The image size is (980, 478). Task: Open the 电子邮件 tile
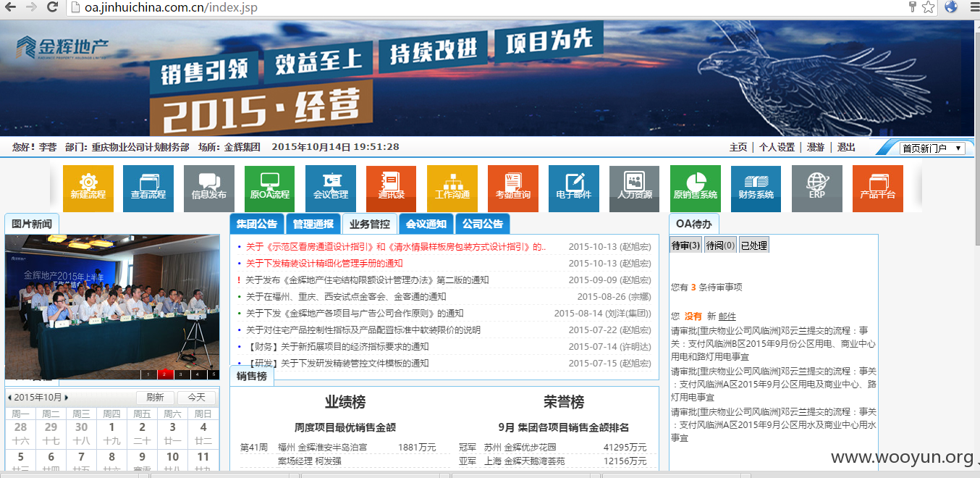(x=574, y=188)
